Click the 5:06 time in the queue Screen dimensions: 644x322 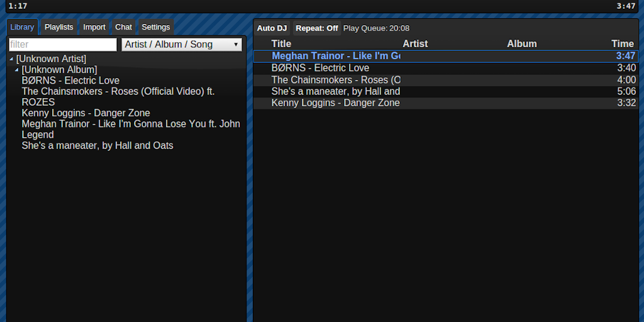(626, 91)
